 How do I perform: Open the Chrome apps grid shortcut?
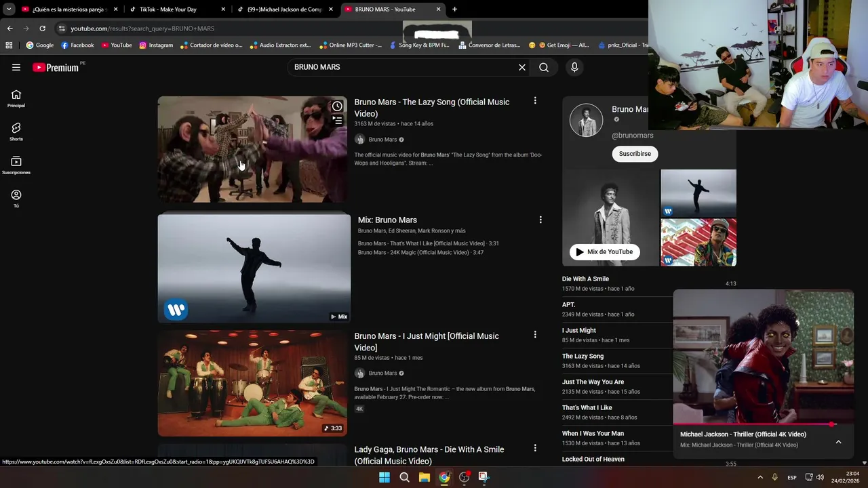click(9, 45)
